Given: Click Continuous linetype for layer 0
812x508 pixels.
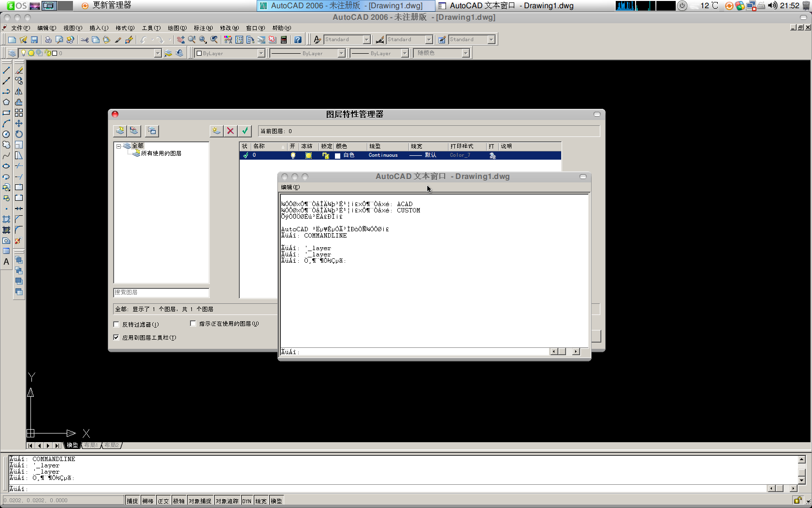Looking at the screenshot, I should pyautogui.click(x=383, y=155).
